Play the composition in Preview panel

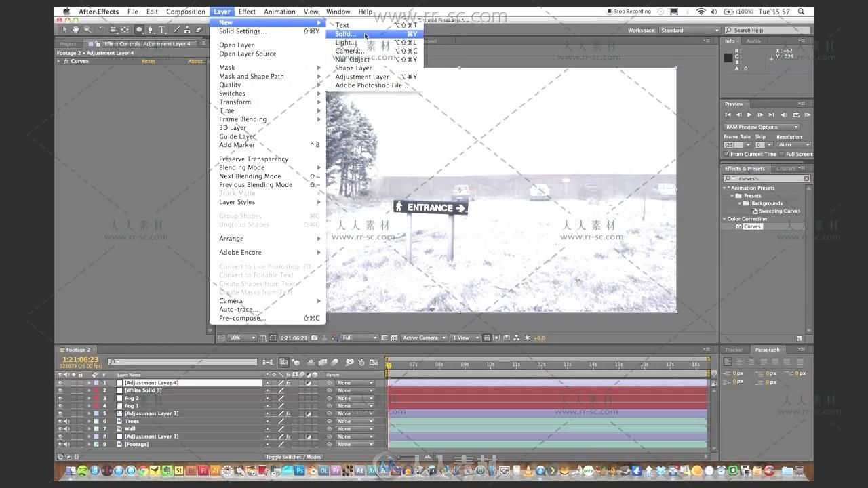[749, 115]
